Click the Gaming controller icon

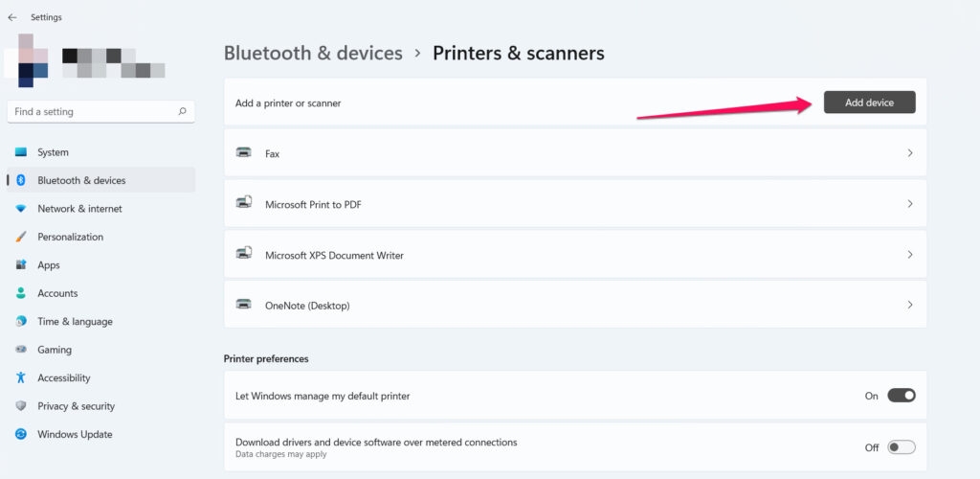21,350
